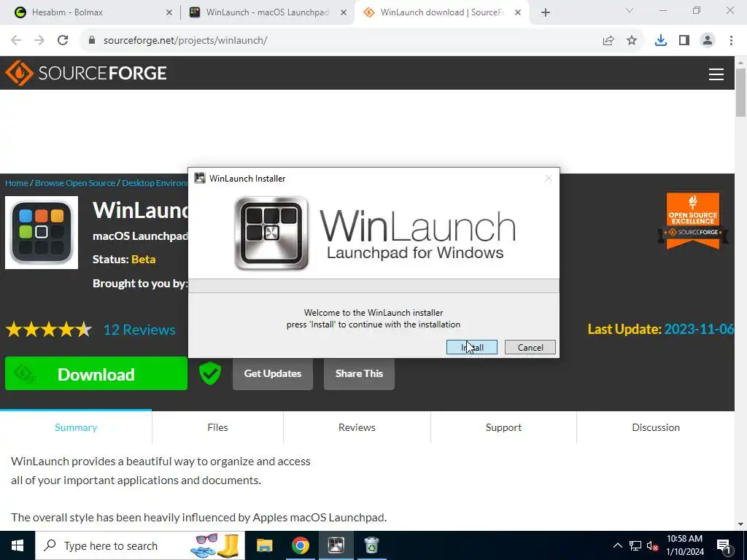The image size is (747, 560).
Task: Open Chrome from the taskbar
Action: pos(300,545)
